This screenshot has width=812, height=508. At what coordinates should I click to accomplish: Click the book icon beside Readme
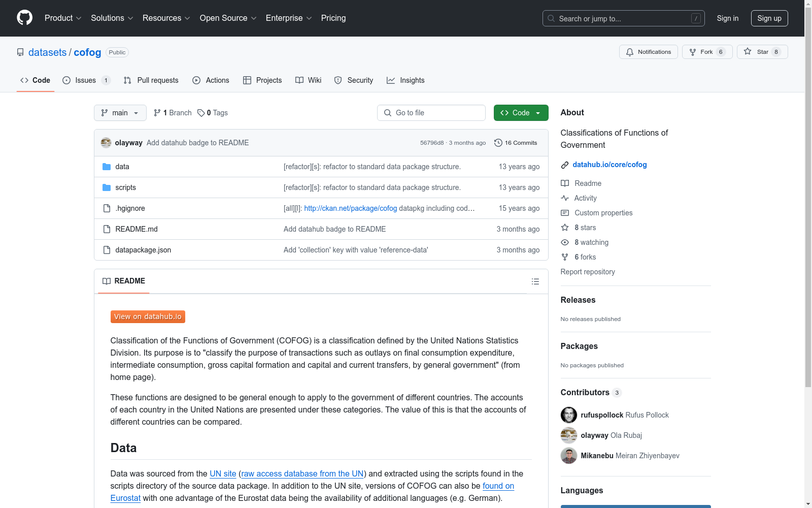tap(565, 183)
